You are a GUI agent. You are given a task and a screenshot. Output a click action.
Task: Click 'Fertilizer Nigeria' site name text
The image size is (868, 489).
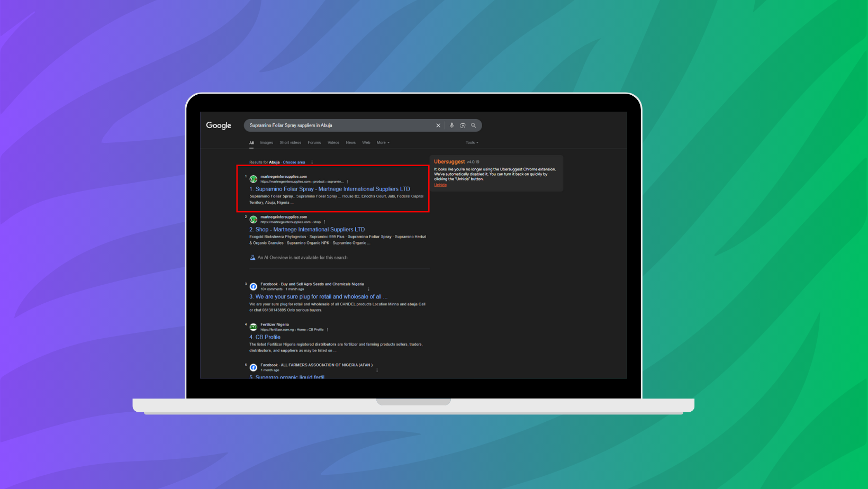[275, 324]
